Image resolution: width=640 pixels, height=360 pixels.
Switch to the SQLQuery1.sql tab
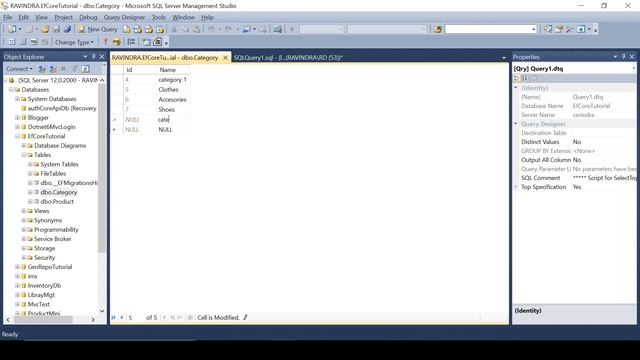288,58
